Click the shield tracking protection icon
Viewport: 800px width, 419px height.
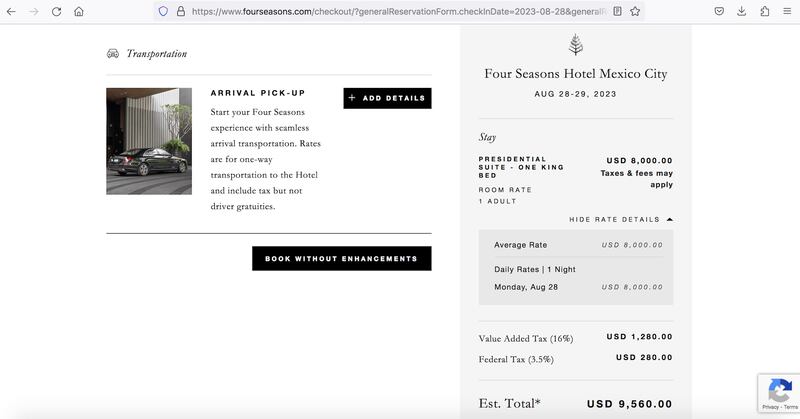tap(163, 11)
